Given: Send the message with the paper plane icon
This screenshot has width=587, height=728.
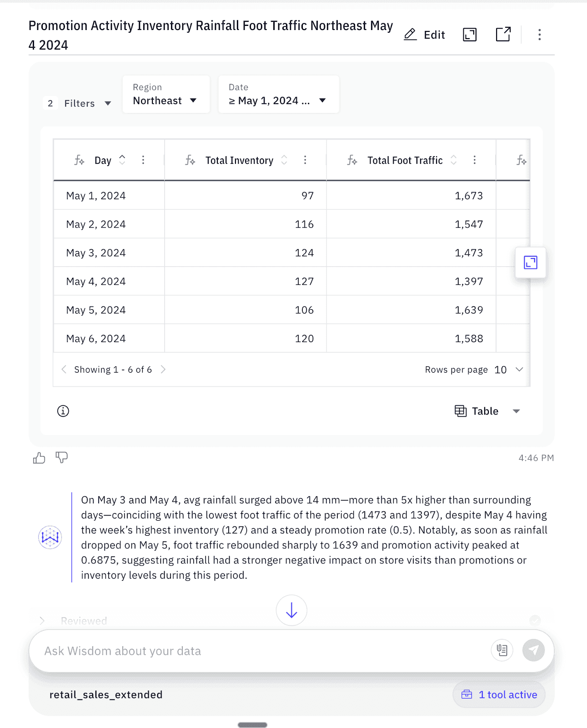Looking at the screenshot, I should pyautogui.click(x=534, y=650).
